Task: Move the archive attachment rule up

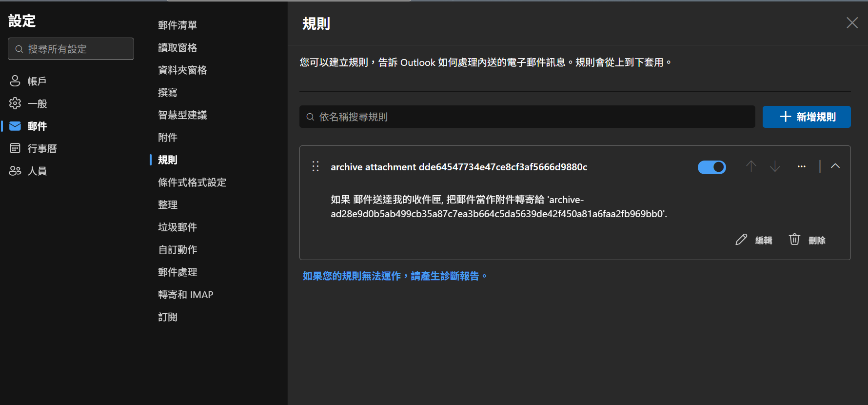Action: (751, 166)
